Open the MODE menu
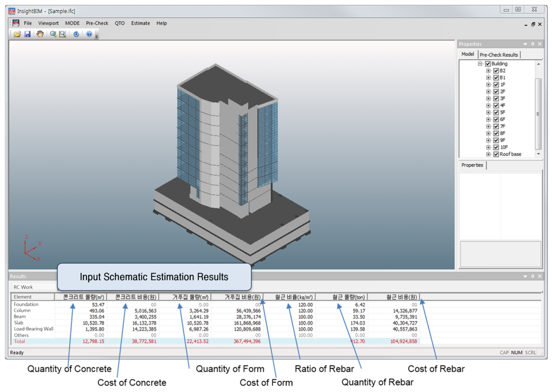Viewport: 552px width, 392px height. click(x=72, y=23)
